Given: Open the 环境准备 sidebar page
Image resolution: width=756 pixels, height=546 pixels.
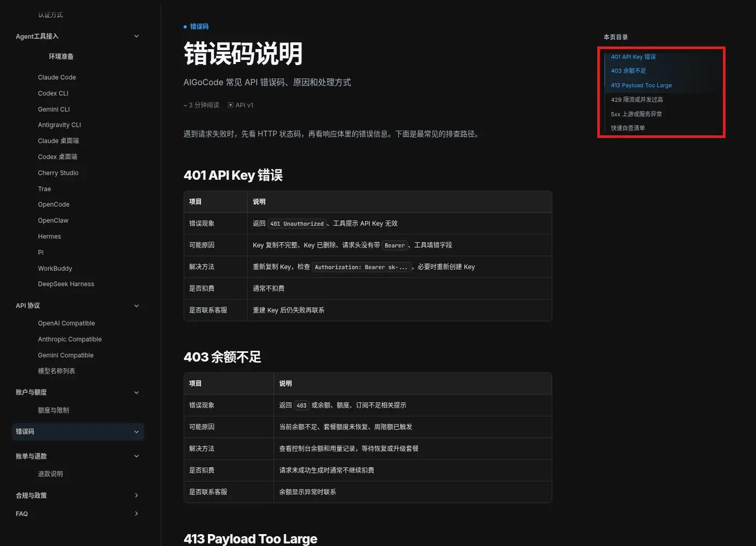Looking at the screenshot, I should point(61,57).
